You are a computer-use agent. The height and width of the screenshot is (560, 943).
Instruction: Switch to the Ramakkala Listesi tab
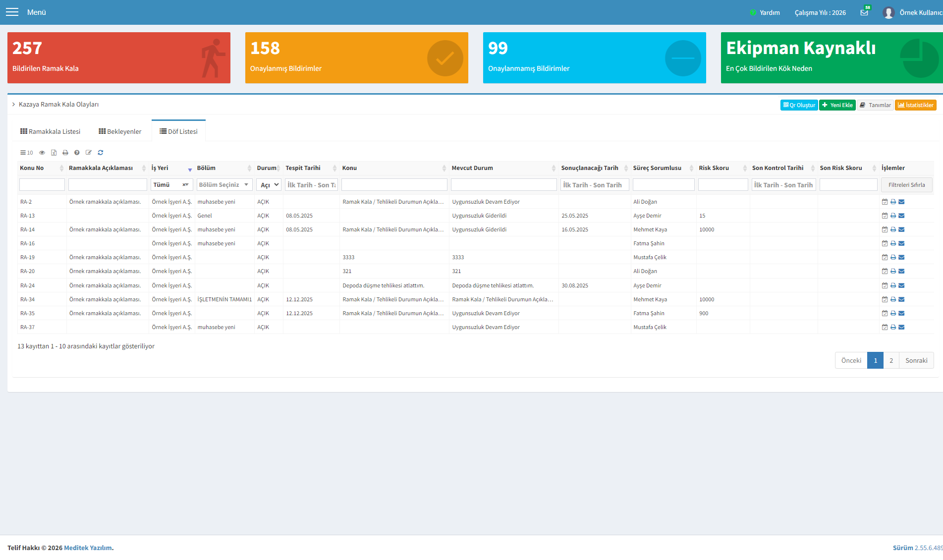[50, 131]
